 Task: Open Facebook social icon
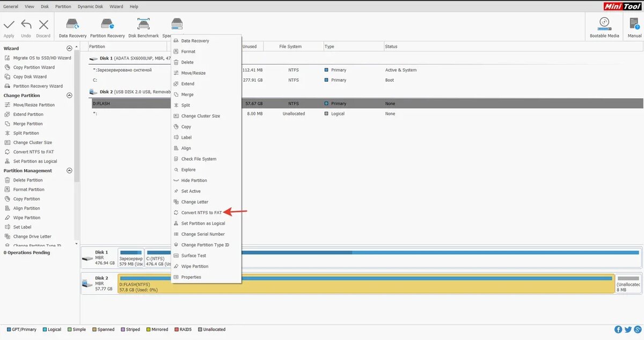618,329
